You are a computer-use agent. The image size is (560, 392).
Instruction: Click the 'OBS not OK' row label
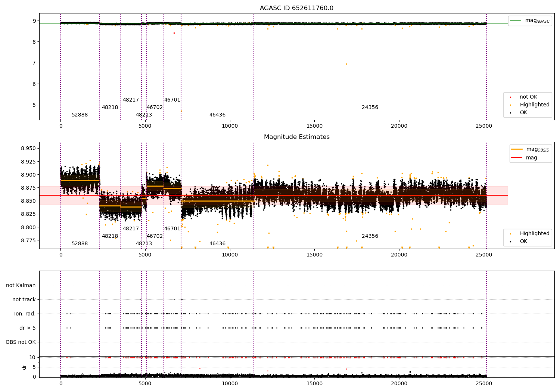(x=21, y=342)
